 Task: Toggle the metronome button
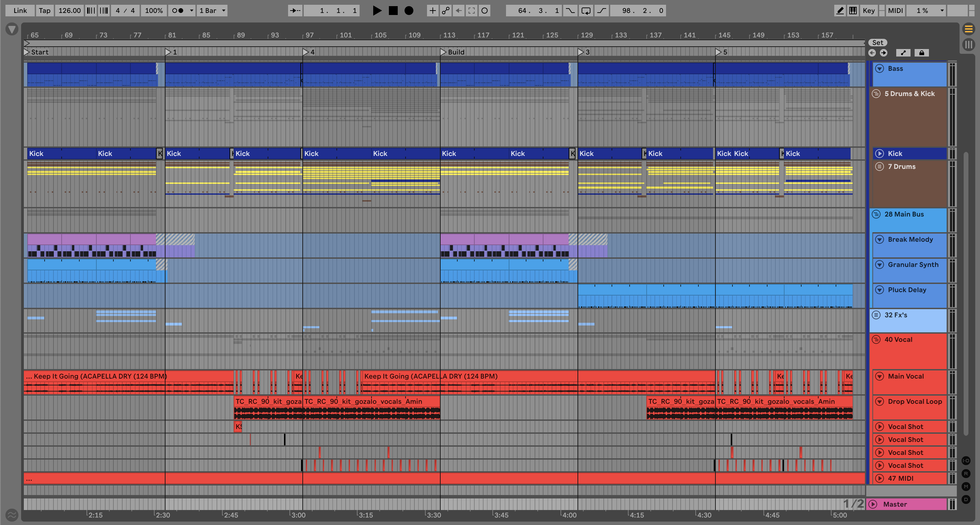[x=178, y=11]
